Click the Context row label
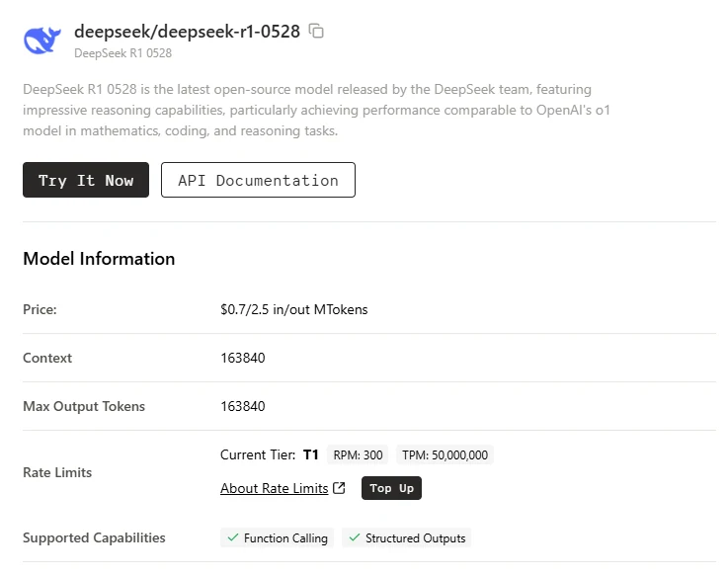Viewport: 728px width, 576px height. tap(47, 358)
